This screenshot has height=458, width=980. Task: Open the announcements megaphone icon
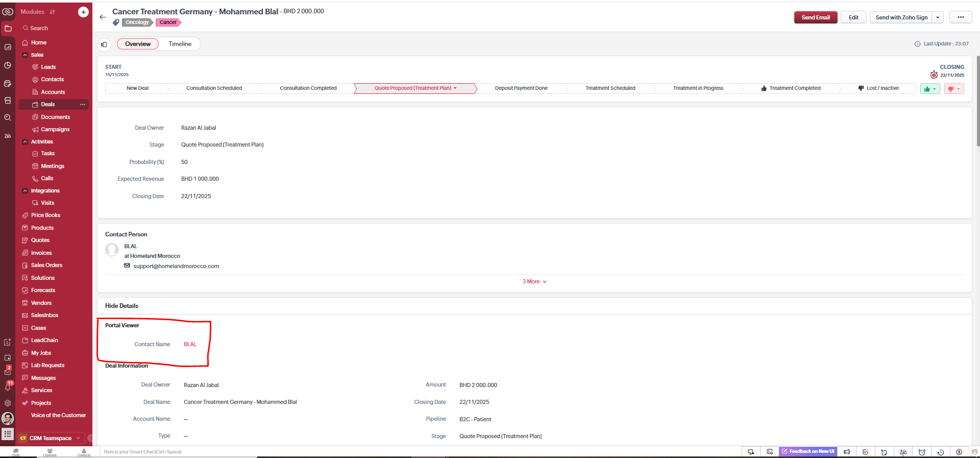tap(847, 452)
